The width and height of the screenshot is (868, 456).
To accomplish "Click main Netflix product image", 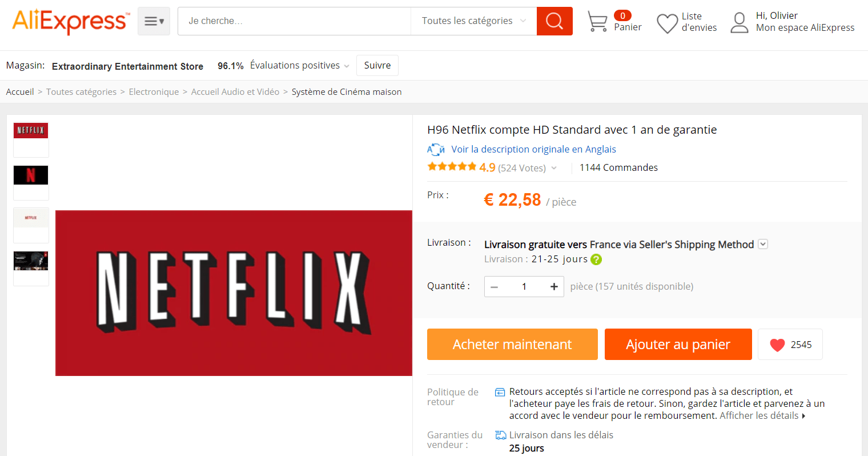I will coord(234,293).
